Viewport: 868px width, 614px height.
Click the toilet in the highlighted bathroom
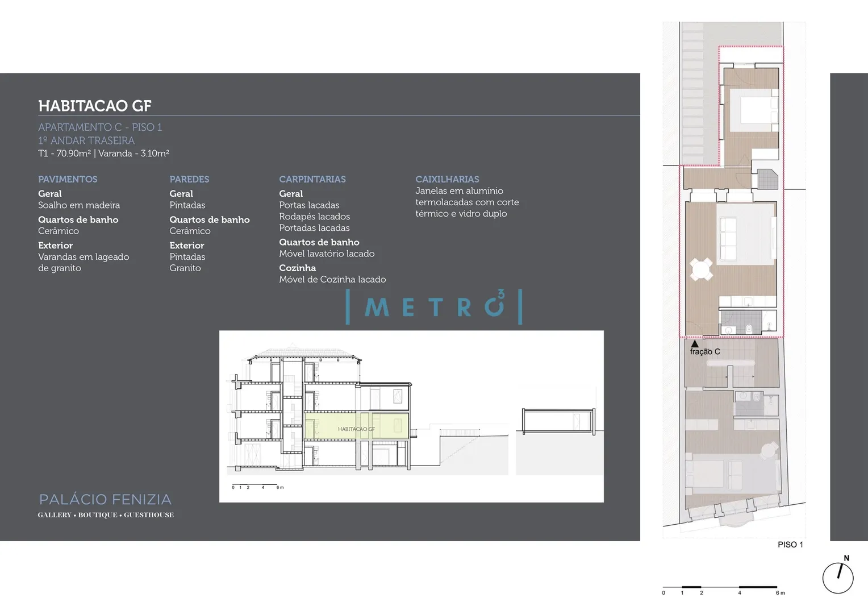(x=749, y=329)
